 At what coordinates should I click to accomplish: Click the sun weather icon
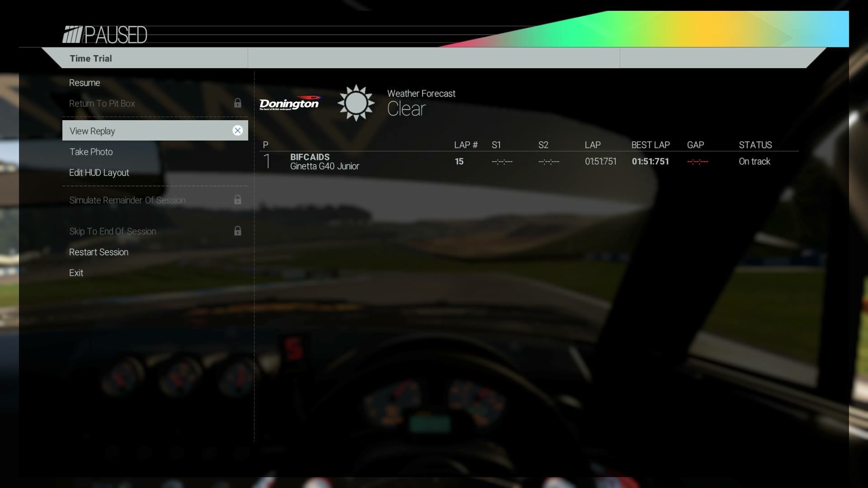(356, 103)
